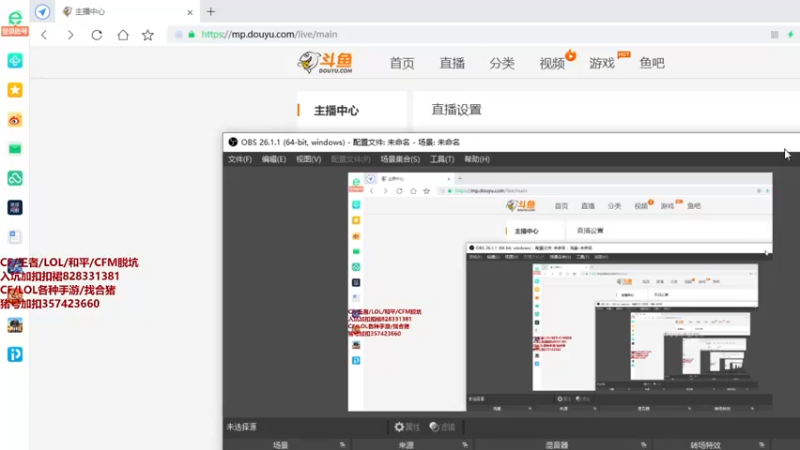Pop out the 混音器 dock
Image resolution: width=800 pixels, height=450 pixels.
click(x=644, y=445)
